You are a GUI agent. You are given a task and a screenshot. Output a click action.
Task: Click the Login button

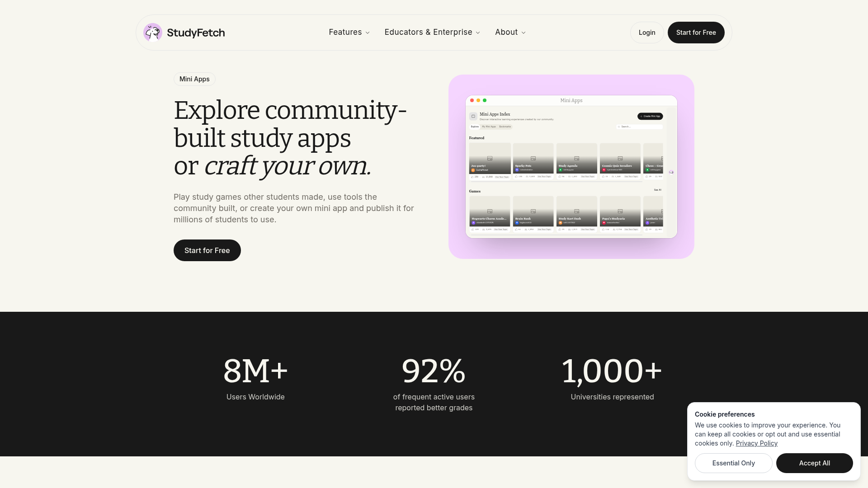pos(647,33)
